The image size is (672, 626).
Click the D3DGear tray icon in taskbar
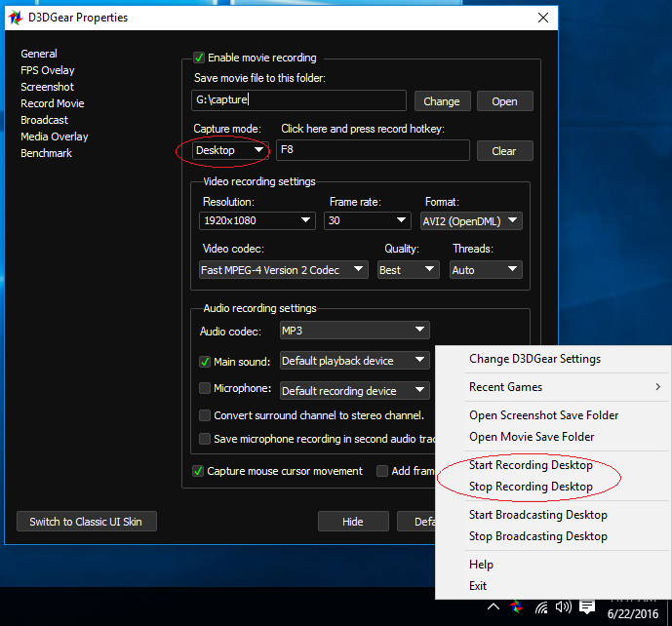(516, 607)
